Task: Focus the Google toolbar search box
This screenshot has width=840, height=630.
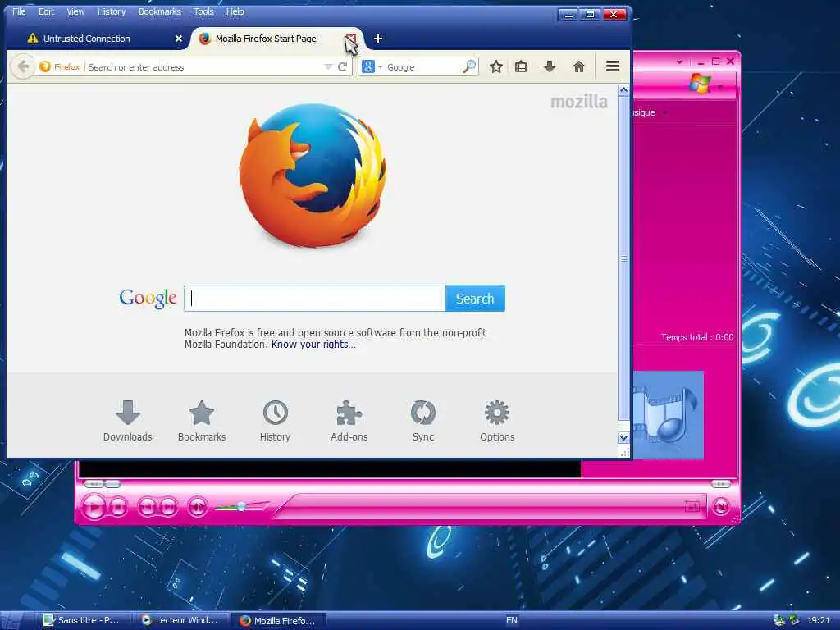Action: 422,67
